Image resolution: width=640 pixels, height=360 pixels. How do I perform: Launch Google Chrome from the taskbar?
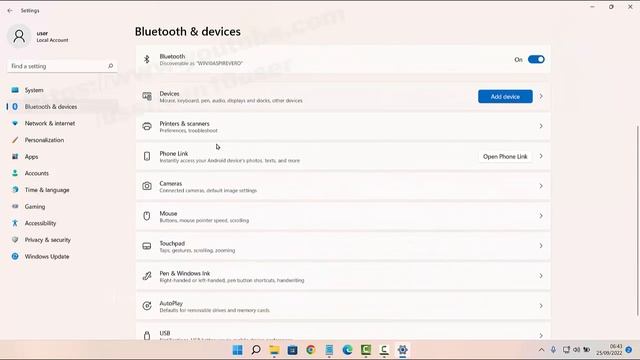pyautogui.click(x=311, y=350)
